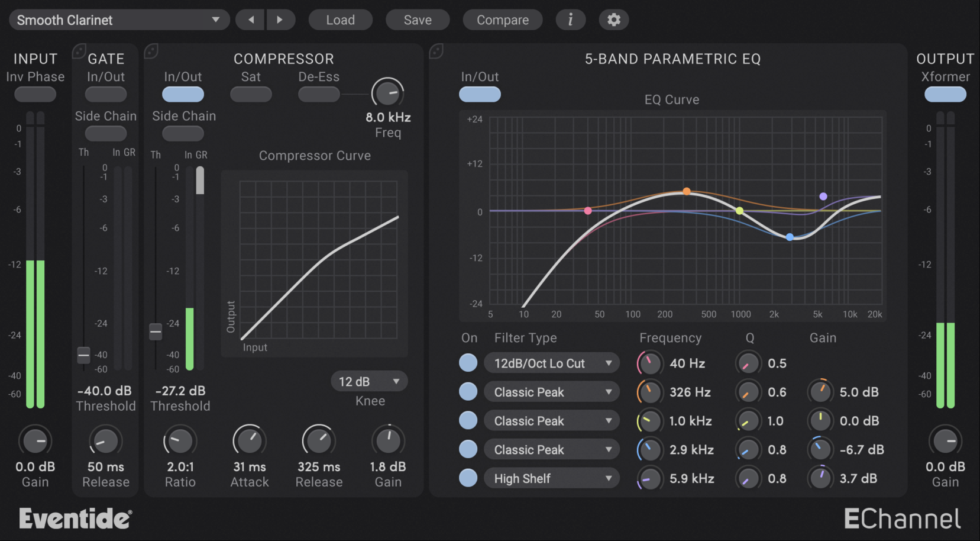Go to the next preset with the right arrow
This screenshot has width=980, height=541.
282,20
